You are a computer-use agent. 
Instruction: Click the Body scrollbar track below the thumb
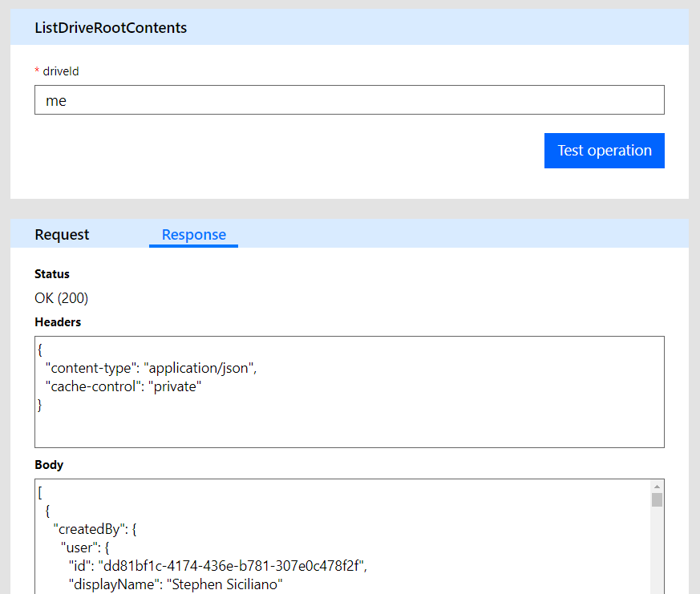coord(657,553)
